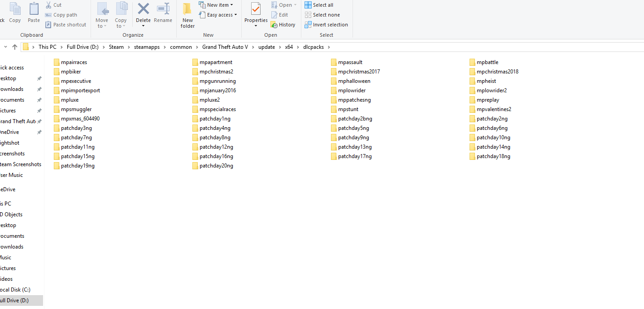Open Properties dropdown arrow
Screen dimensions: 644x309
point(256,26)
